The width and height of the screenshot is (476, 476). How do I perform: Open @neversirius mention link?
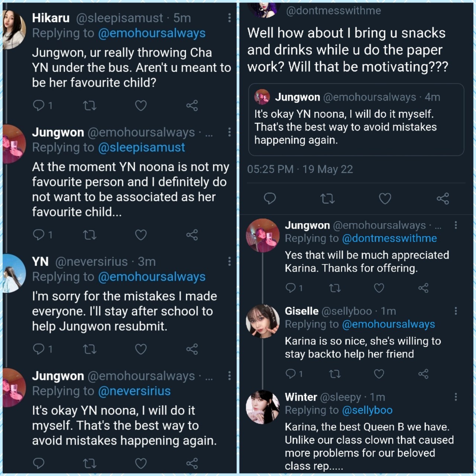[134, 391]
